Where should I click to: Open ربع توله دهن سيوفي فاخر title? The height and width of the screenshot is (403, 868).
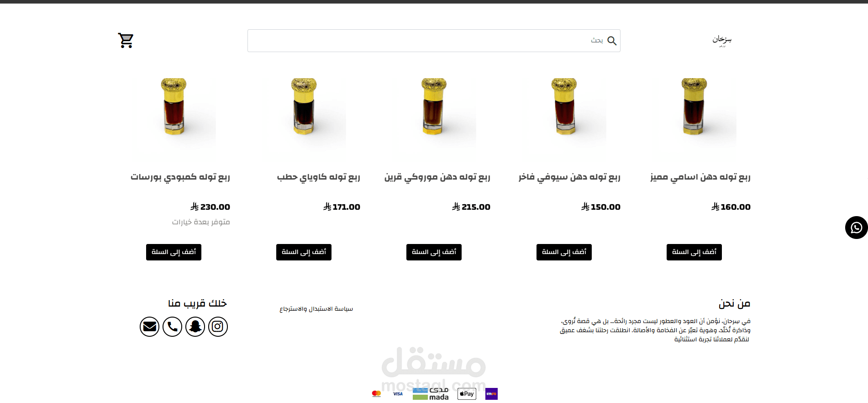click(x=569, y=177)
